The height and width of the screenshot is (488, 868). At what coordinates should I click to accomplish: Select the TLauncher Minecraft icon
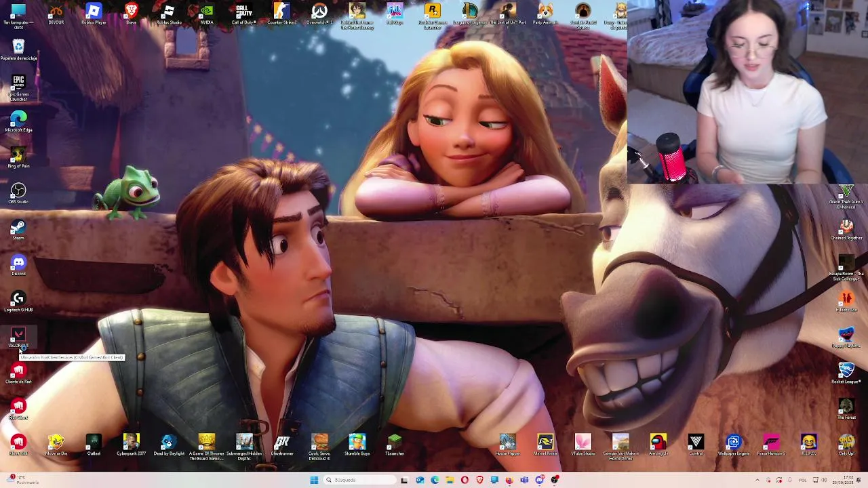(x=395, y=445)
